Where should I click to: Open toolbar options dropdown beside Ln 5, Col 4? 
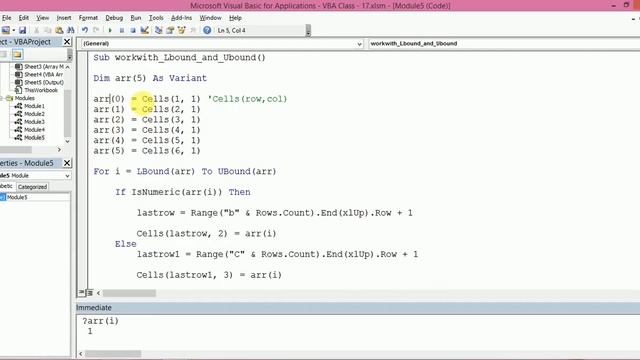coord(308,31)
